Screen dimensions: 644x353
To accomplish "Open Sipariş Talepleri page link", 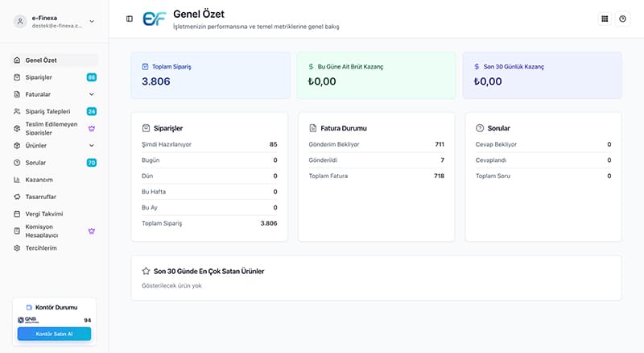I will click(47, 111).
